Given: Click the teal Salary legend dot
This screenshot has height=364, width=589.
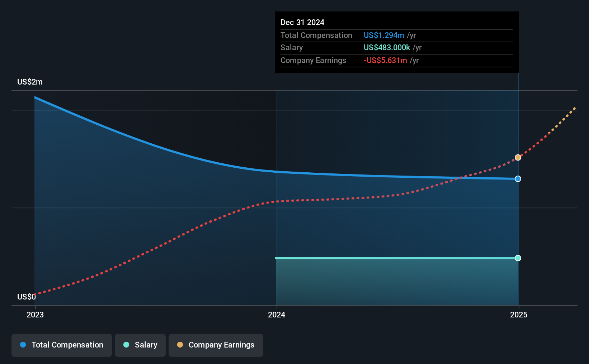Looking at the screenshot, I should click(x=126, y=345).
